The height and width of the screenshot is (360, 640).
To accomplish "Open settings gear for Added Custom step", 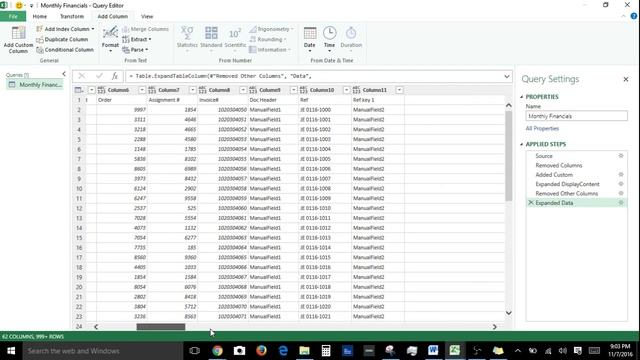I will pyautogui.click(x=621, y=175).
